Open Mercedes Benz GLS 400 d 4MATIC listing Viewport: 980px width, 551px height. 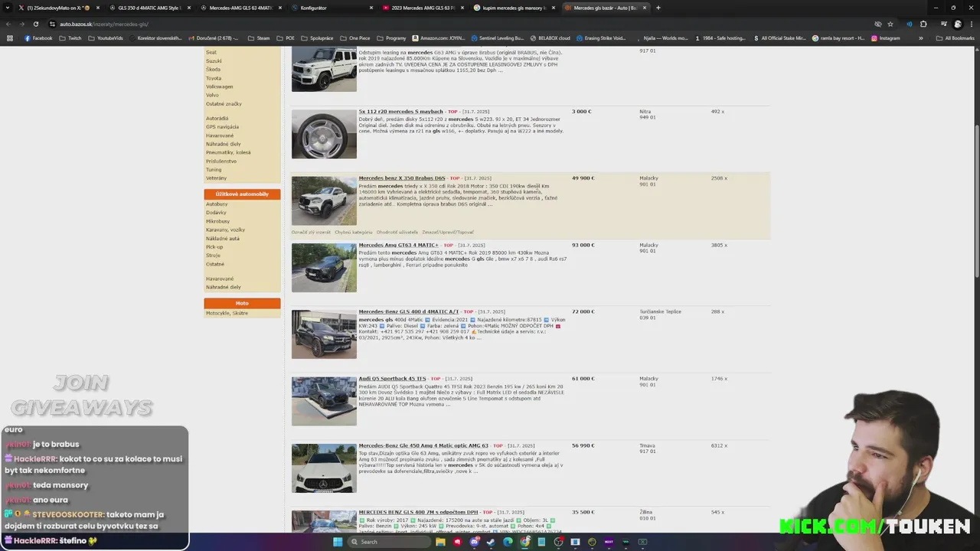[x=409, y=311]
